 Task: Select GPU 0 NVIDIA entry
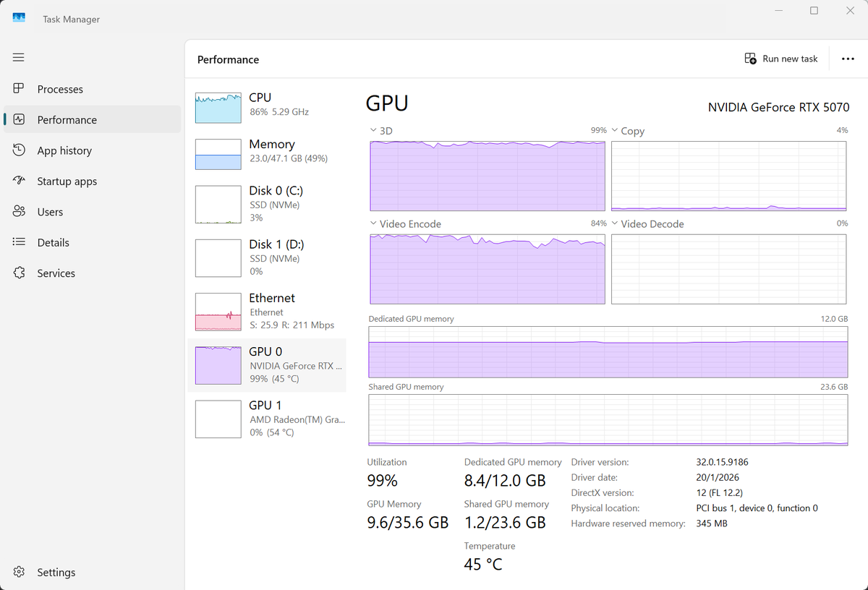[x=267, y=365]
